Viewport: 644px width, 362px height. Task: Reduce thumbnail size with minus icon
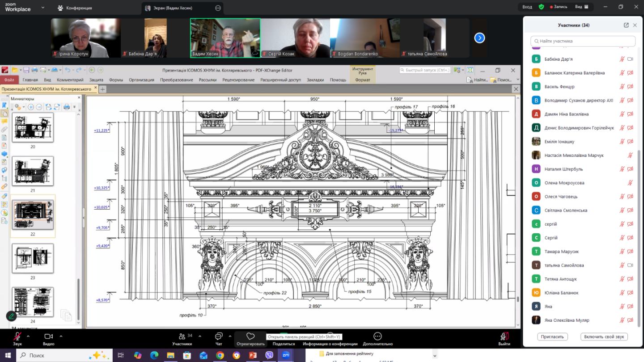[x=39, y=107]
